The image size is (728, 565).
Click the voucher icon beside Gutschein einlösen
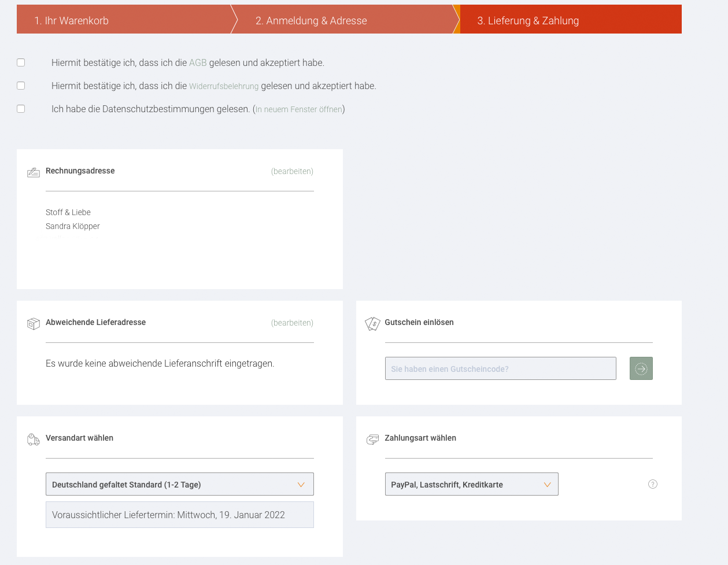click(x=372, y=324)
